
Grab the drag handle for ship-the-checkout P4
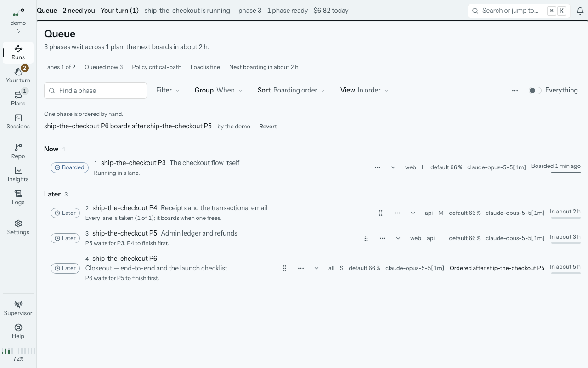381,213
